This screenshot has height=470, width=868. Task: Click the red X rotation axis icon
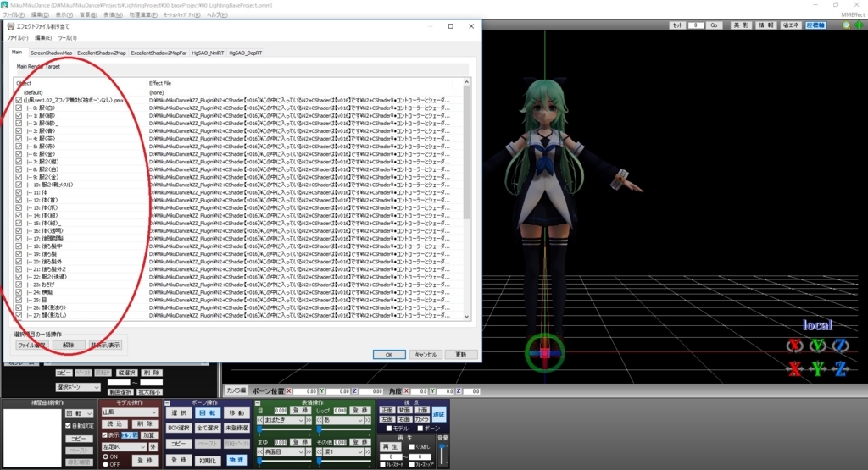pos(795,346)
